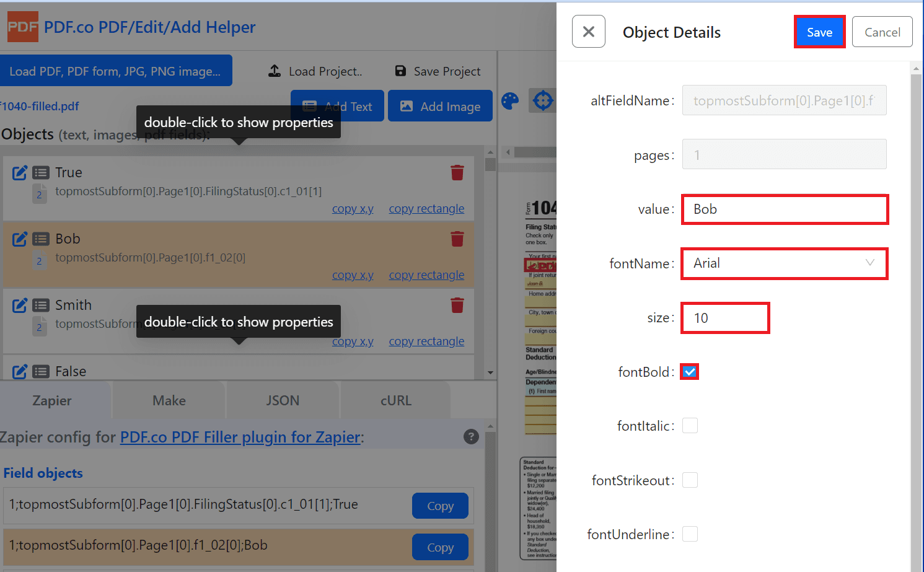Switch to the cURL tab
The height and width of the screenshot is (572, 924).
(x=395, y=401)
